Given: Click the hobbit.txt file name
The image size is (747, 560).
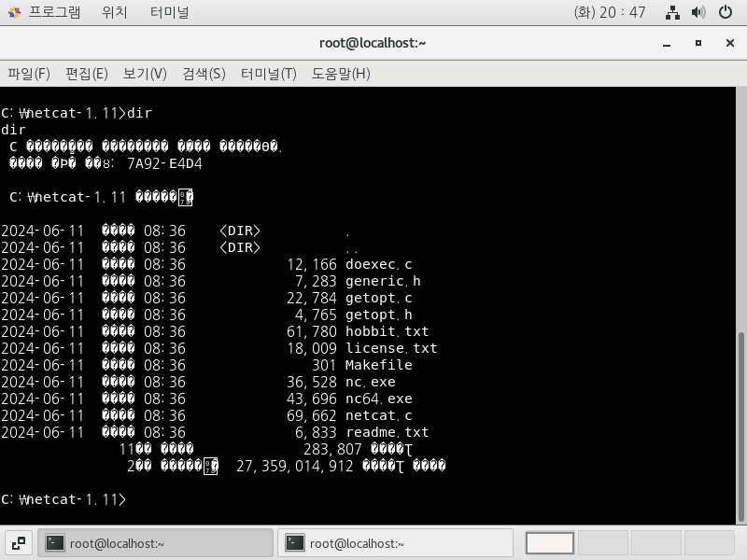Looking at the screenshot, I should (x=388, y=331).
